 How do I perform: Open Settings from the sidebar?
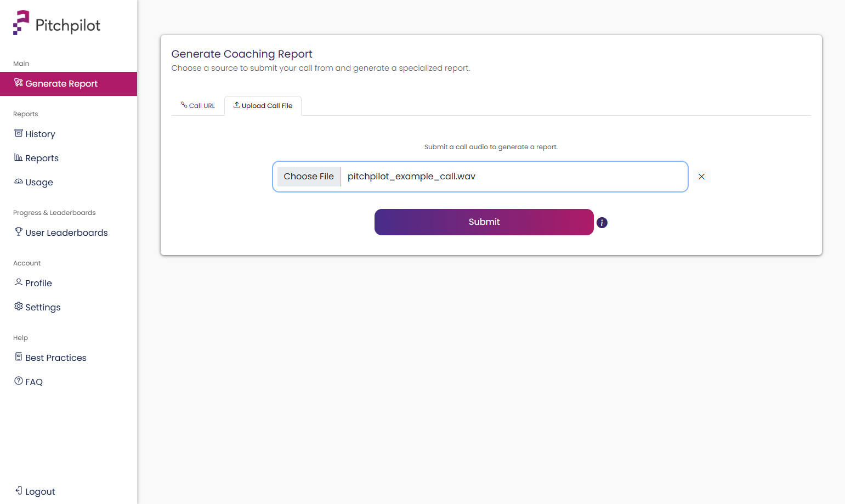click(x=69, y=307)
